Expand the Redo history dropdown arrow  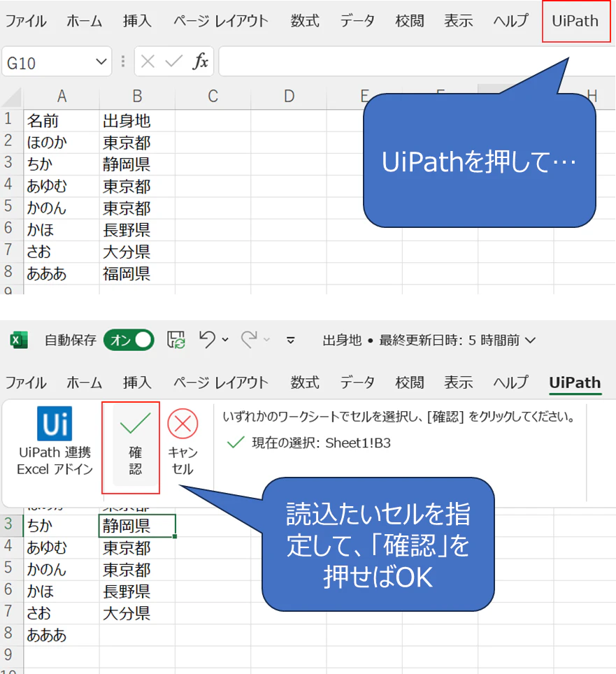(x=266, y=340)
